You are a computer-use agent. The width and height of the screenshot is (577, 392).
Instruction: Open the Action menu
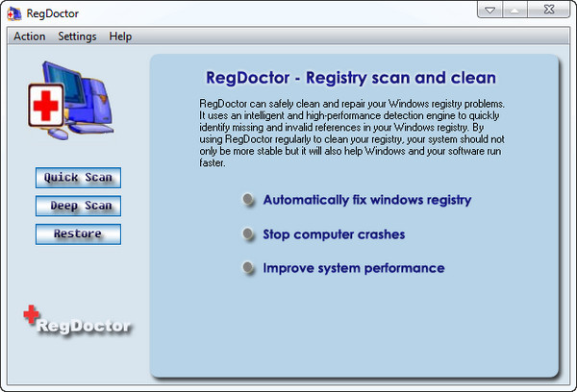[29, 37]
